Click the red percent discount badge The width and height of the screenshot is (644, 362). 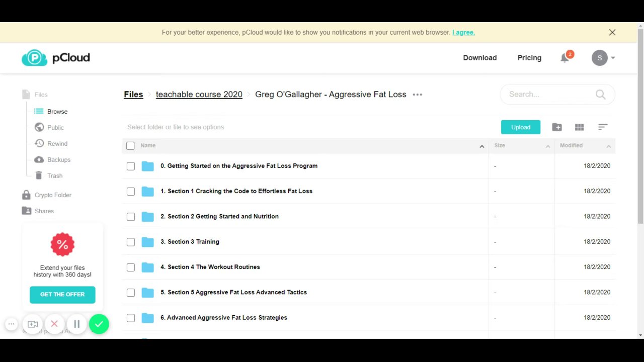pyautogui.click(x=62, y=245)
